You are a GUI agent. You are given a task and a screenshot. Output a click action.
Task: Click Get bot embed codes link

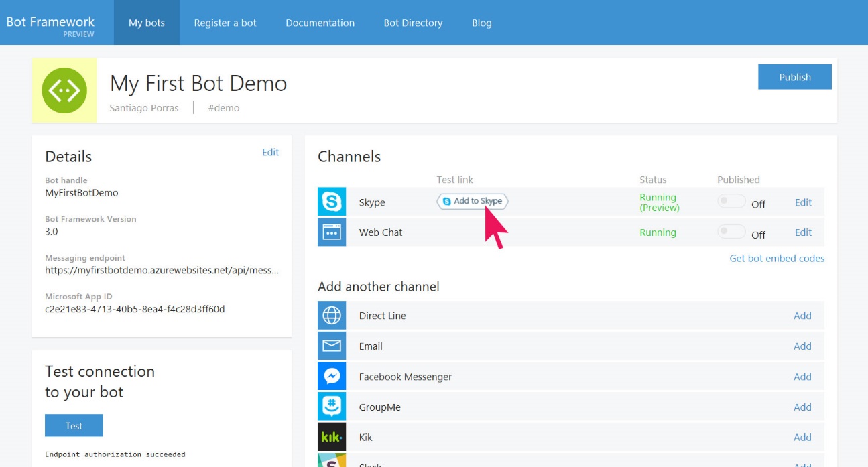coord(777,259)
